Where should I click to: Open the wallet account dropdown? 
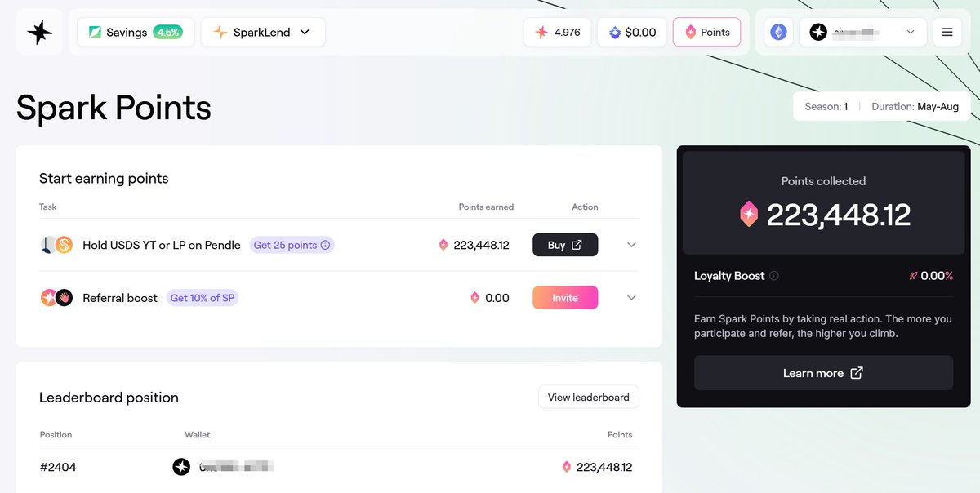(863, 32)
